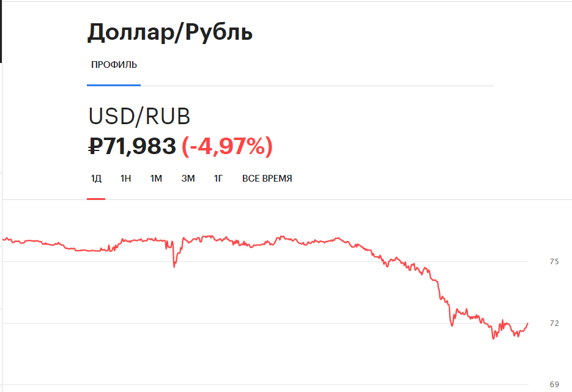Choose the 3М chart period
Screen dimensions: 572x392
188,179
